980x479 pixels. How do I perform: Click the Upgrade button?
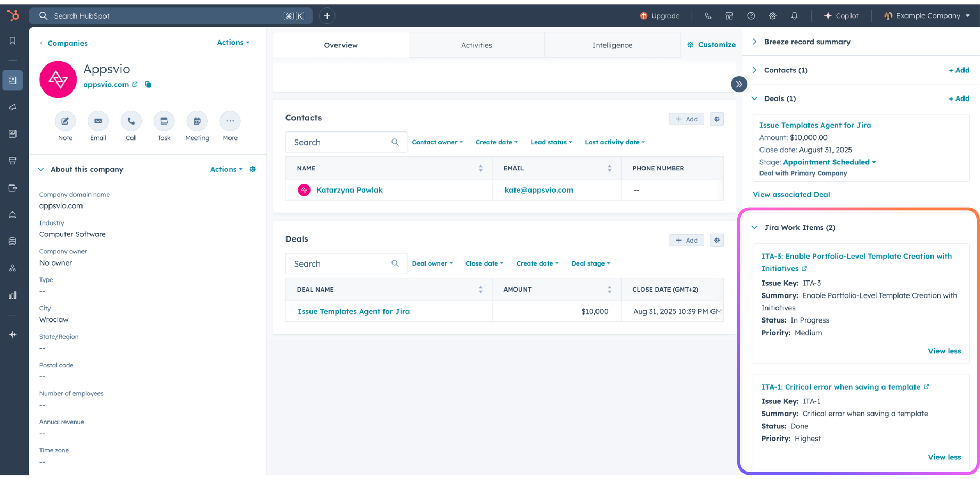pos(659,16)
